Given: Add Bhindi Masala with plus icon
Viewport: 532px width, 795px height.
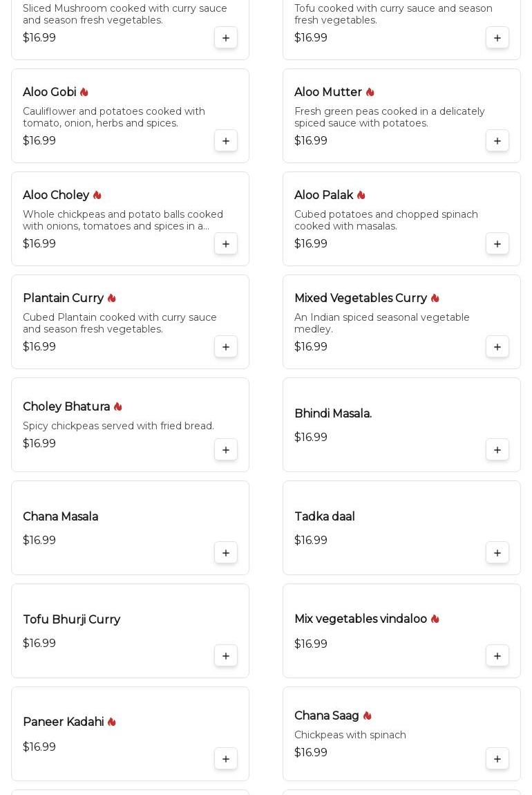Looking at the screenshot, I should tap(497, 450).
